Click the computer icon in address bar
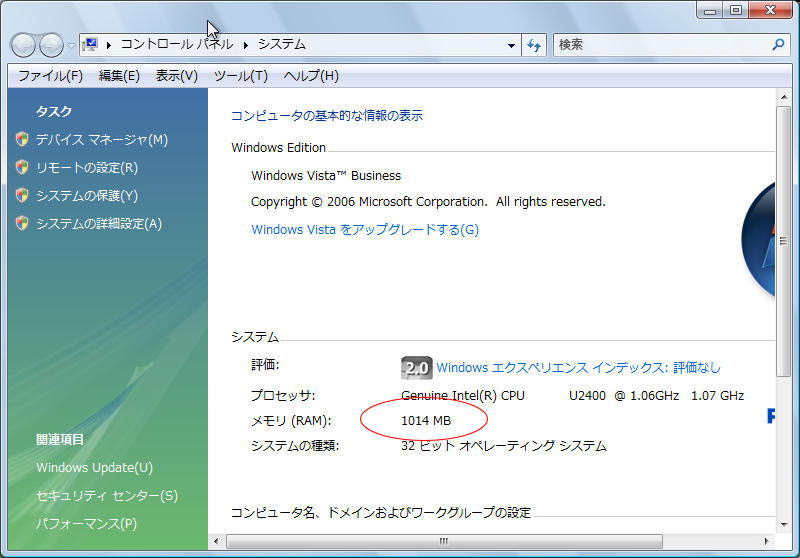800x558 pixels. click(x=90, y=45)
